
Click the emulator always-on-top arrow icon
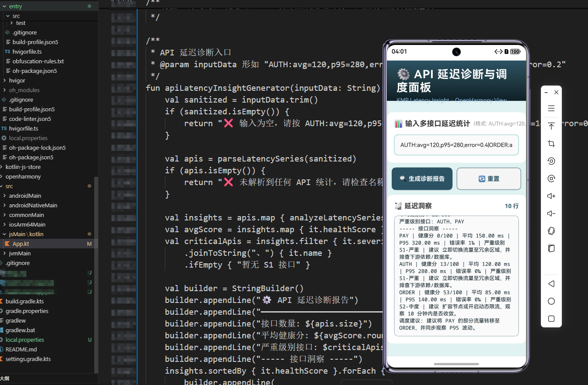click(551, 126)
